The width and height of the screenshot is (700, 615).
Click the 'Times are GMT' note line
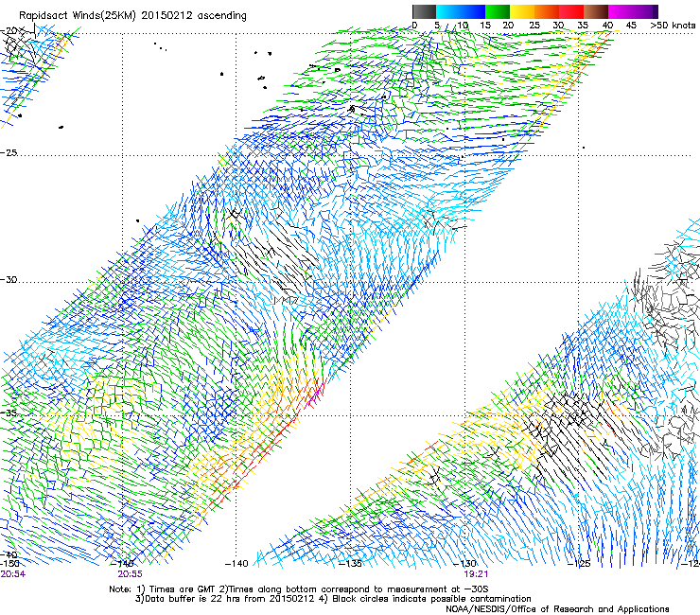coord(299,589)
